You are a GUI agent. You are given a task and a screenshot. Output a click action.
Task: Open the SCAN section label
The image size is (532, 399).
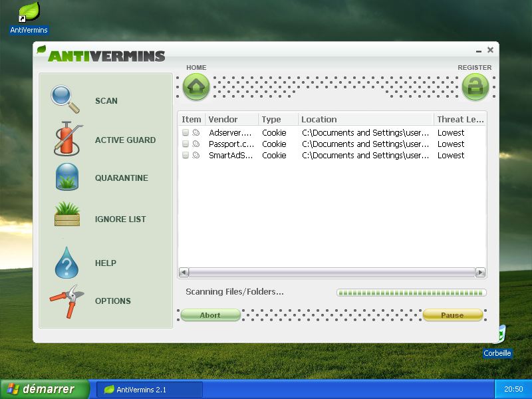click(106, 101)
